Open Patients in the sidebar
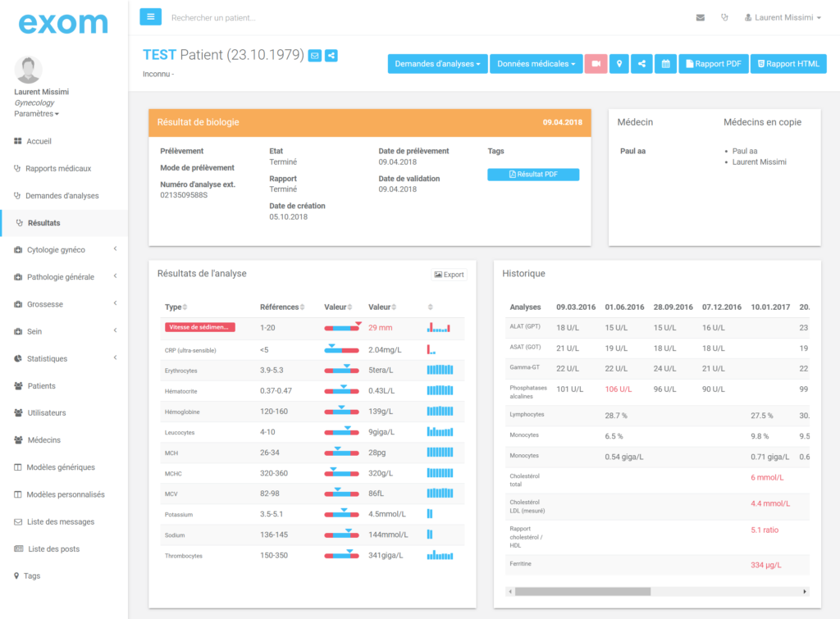The image size is (840, 619). click(42, 385)
